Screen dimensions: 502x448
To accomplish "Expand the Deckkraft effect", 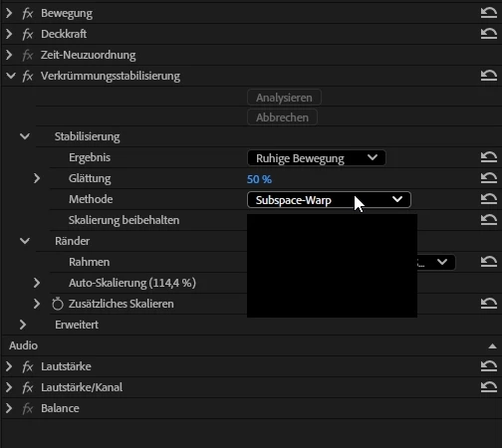I will point(9,34).
